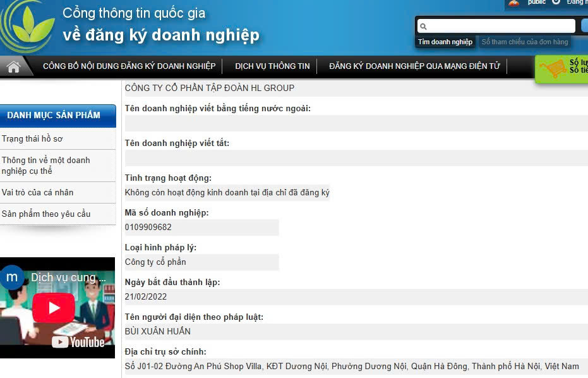Play the embedded YouTube video
The image size is (588, 378).
click(53, 308)
